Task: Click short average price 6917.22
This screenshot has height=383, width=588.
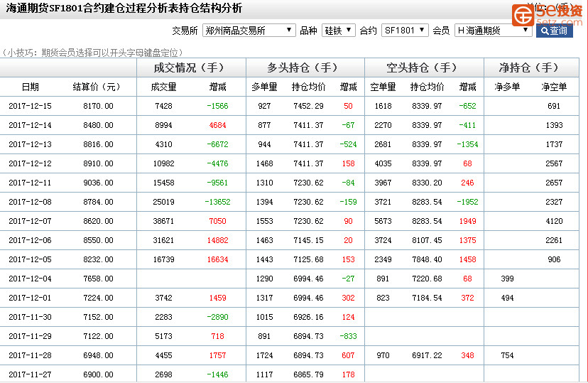Action: pyautogui.click(x=427, y=355)
